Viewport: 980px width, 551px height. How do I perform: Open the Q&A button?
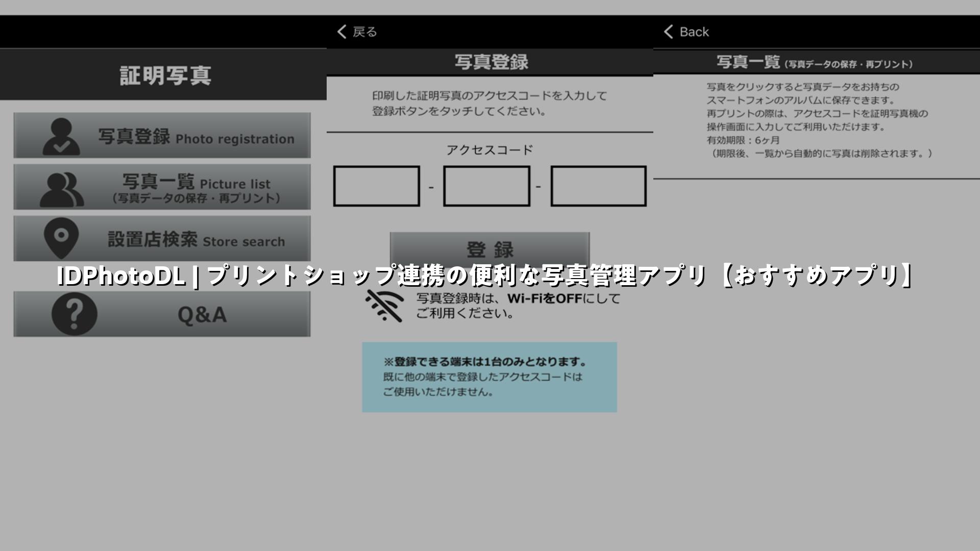click(162, 314)
